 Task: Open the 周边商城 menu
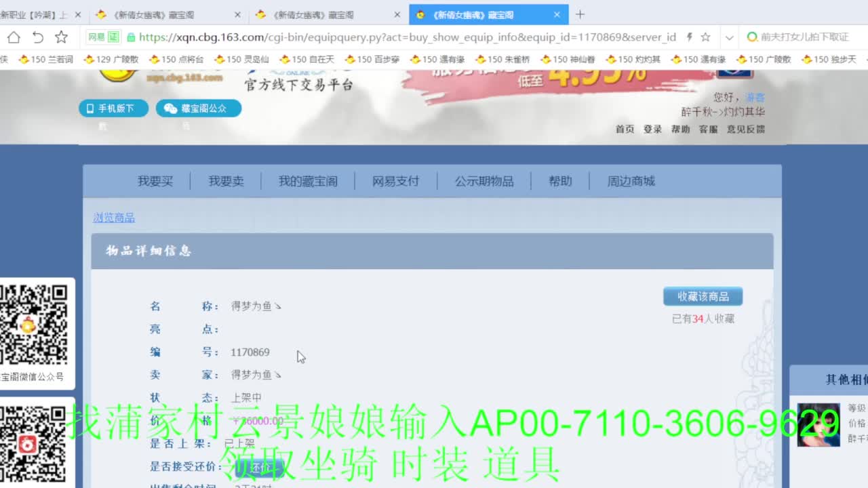(631, 181)
